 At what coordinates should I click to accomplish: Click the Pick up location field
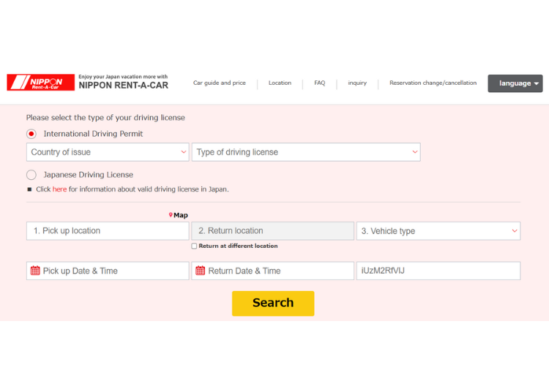108,231
